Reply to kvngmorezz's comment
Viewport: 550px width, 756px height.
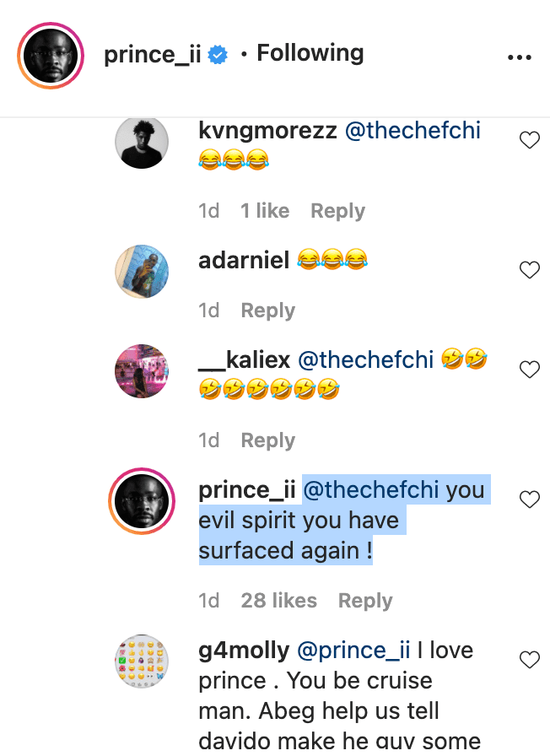pyautogui.click(x=338, y=211)
